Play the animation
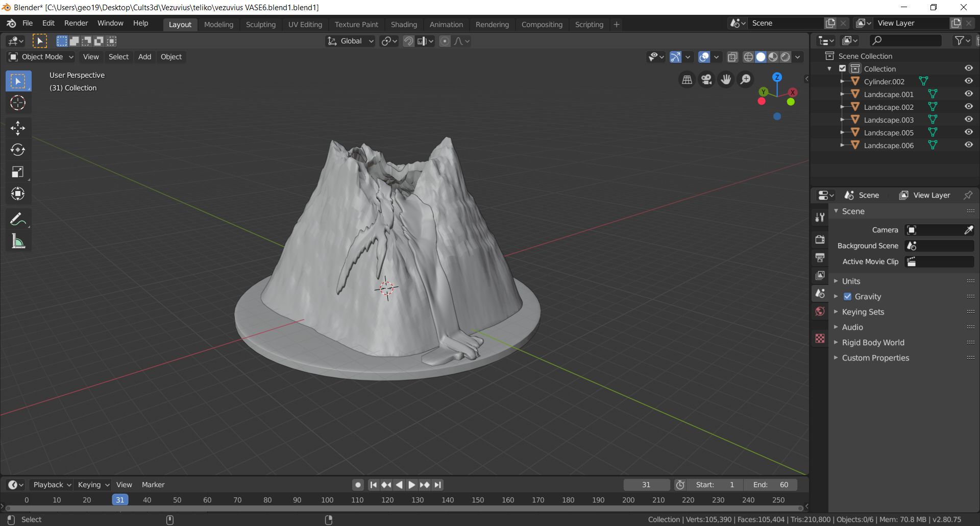 tap(411, 485)
